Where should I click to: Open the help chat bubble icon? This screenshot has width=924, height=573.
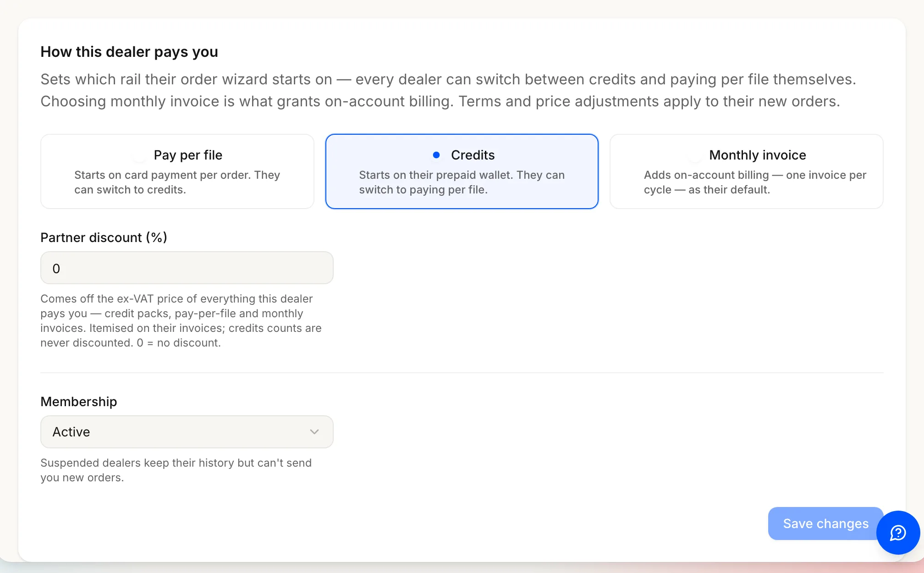(898, 533)
